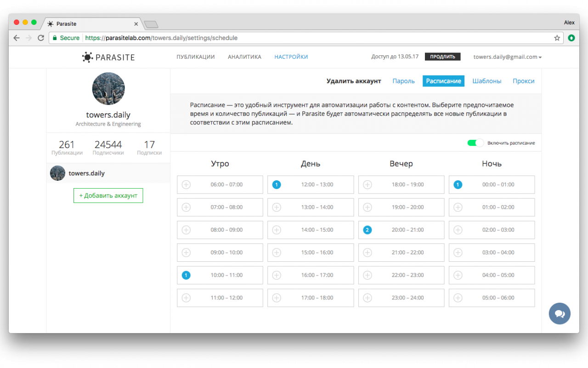
Task: Click the plus icon for 21:00 – 22:00
Action: [x=367, y=253]
